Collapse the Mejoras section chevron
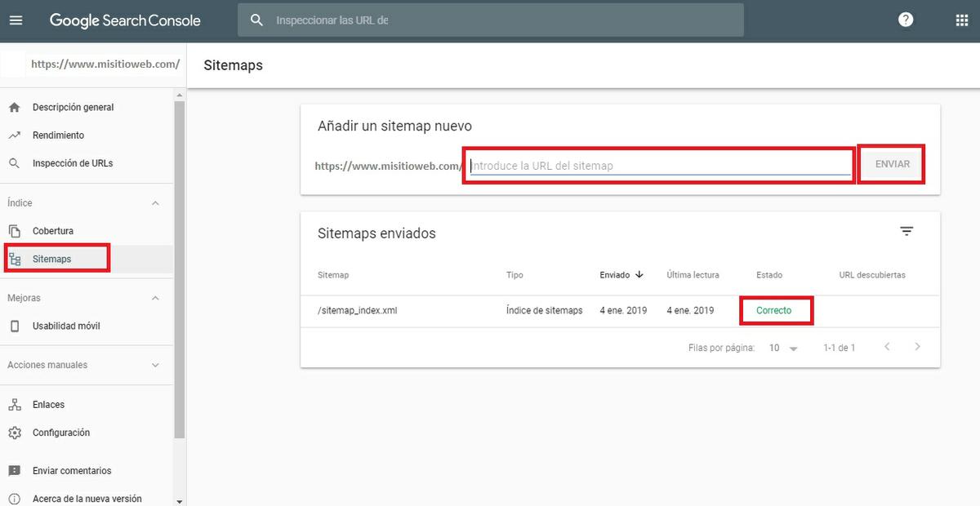Screen dimensions: 980x506 pyautogui.click(x=154, y=298)
